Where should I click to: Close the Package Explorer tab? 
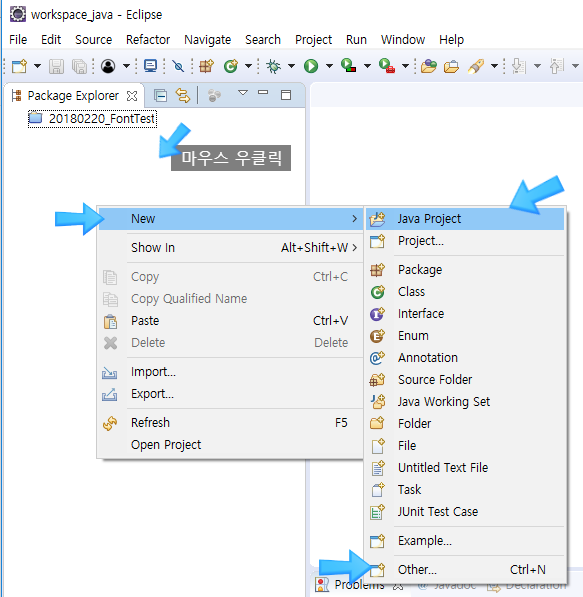point(132,96)
